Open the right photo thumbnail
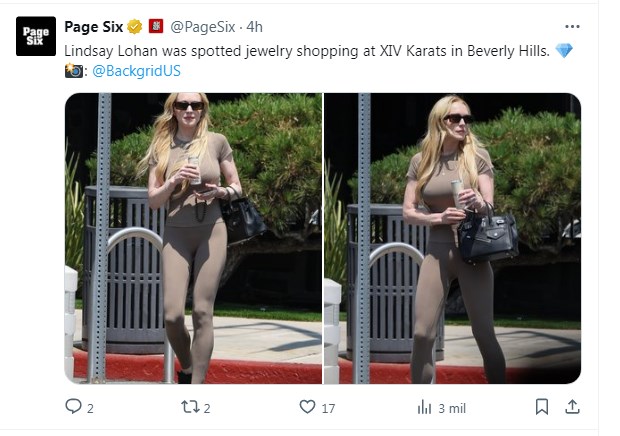This screenshot has width=620, height=436. [x=452, y=238]
